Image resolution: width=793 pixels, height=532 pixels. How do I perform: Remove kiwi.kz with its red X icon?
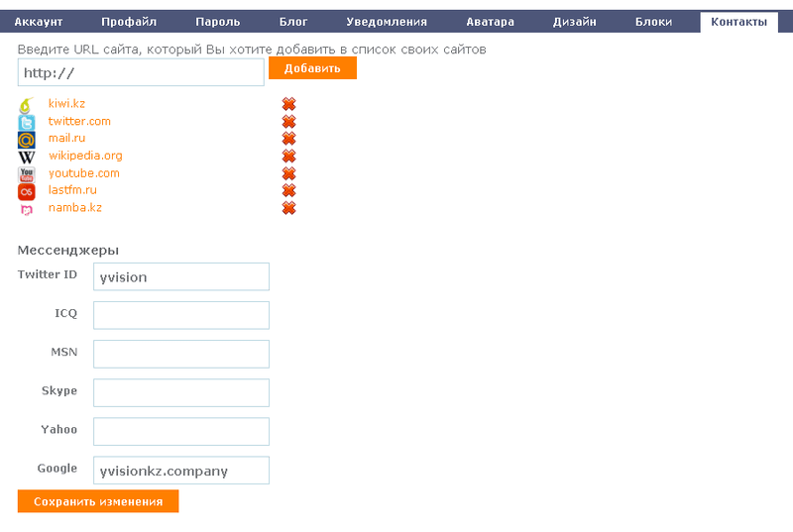[288, 104]
